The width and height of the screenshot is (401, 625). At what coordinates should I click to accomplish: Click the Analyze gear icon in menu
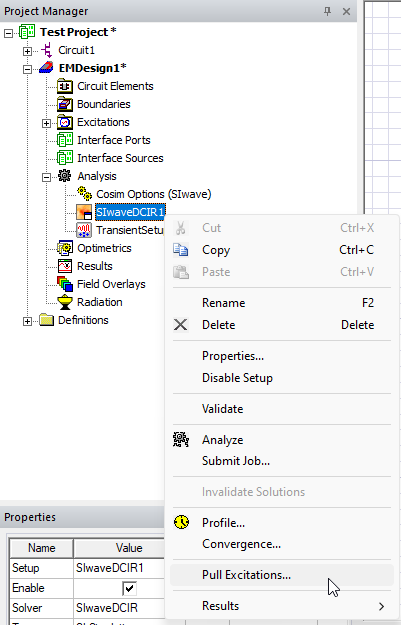click(181, 440)
